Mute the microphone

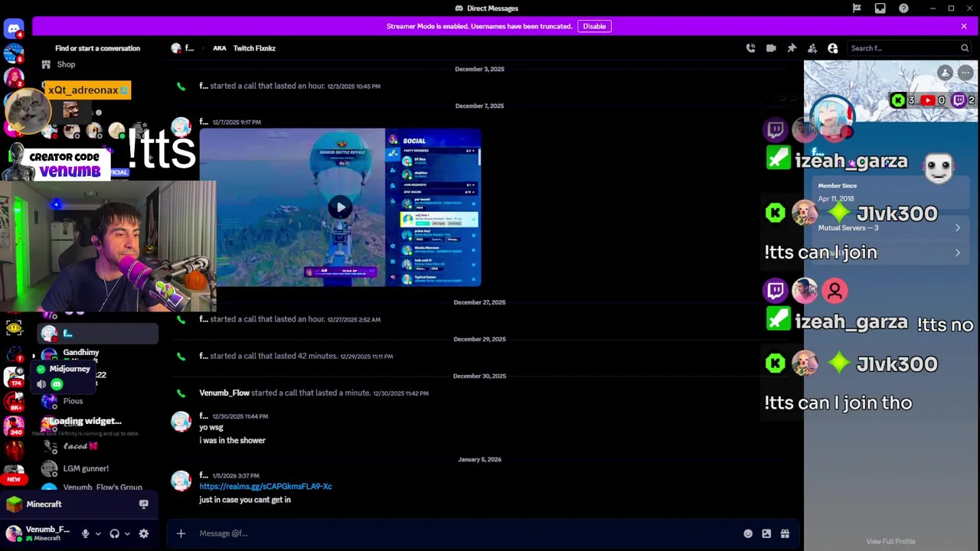85,533
